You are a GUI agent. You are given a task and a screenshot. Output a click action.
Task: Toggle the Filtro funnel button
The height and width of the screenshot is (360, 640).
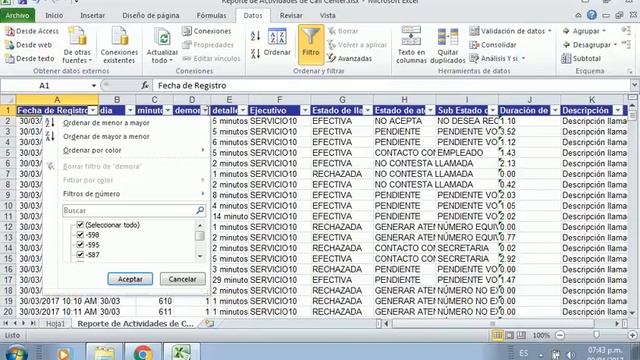(x=311, y=44)
